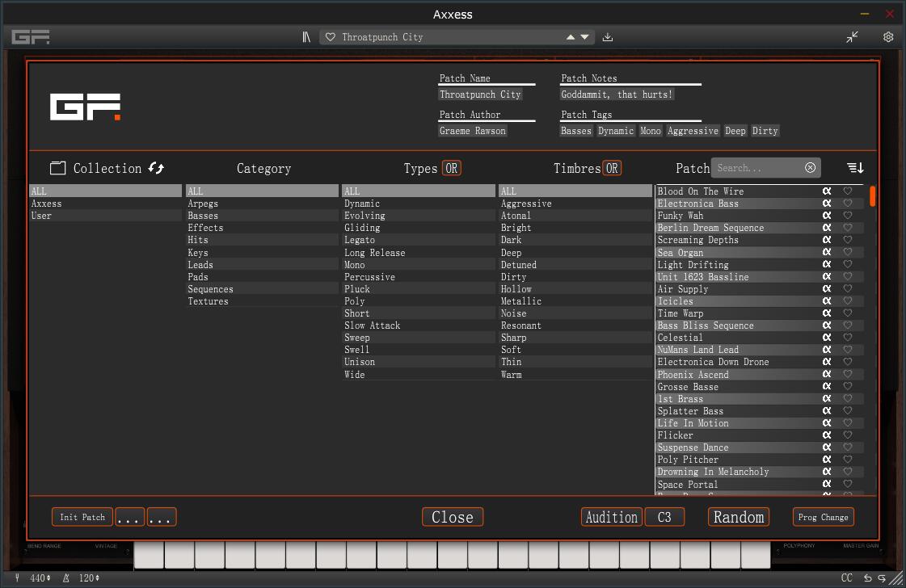Favorite the Berlin Dream Sequence patch
The height and width of the screenshot is (588, 906).
(848, 228)
